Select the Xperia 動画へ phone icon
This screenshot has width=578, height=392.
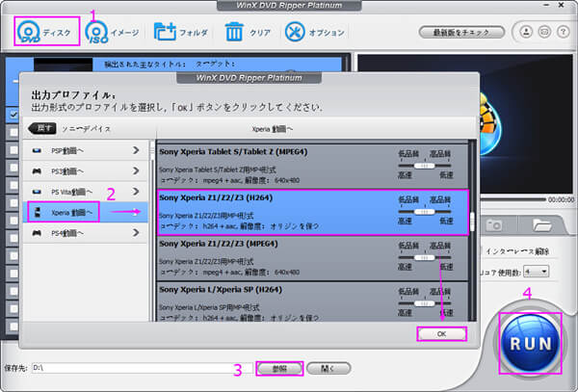[x=37, y=212]
